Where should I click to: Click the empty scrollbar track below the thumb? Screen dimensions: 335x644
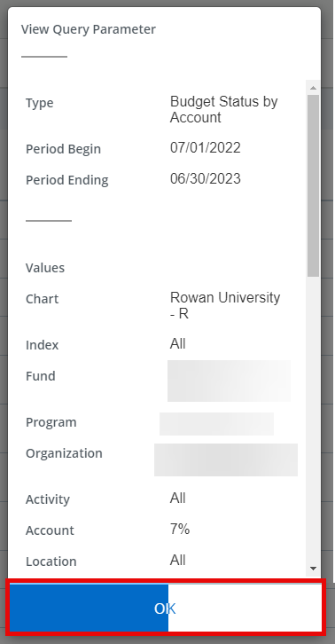click(x=313, y=419)
